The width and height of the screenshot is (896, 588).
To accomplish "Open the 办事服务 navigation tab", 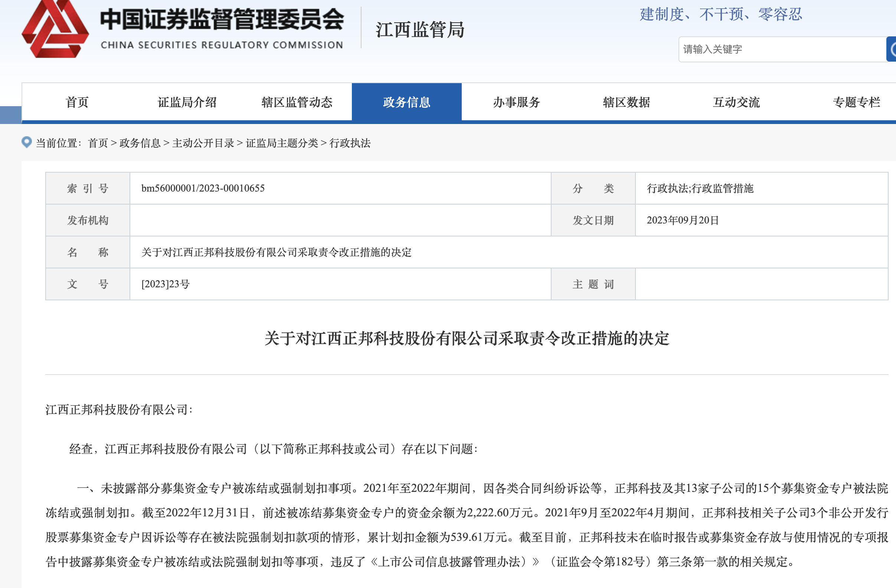I will coord(517,102).
